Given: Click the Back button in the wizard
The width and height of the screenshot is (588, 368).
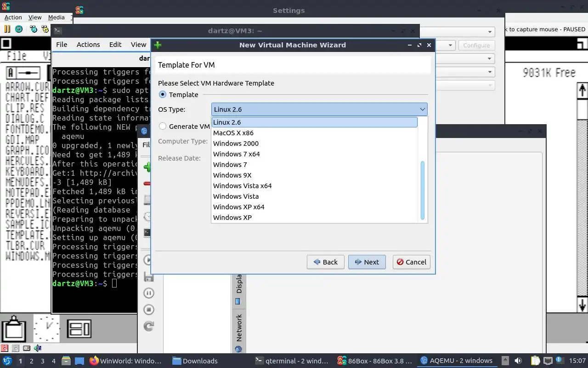Looking at the screenshot, I should pyautogui.click(x=325, y=262).
